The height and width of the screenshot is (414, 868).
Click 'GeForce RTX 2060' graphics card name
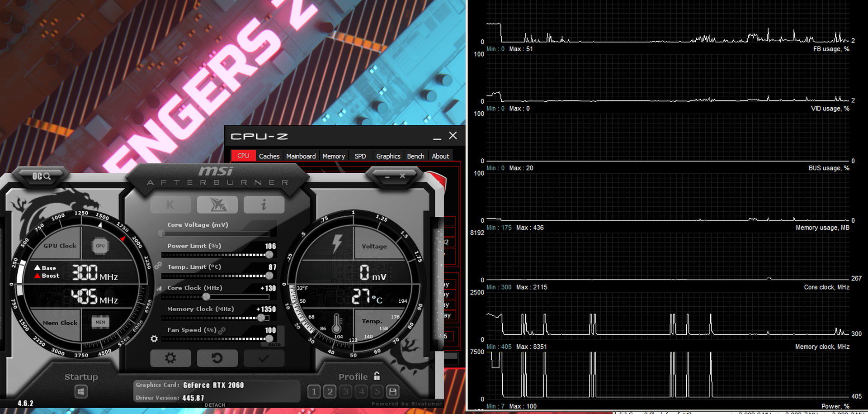pos(213,385)
